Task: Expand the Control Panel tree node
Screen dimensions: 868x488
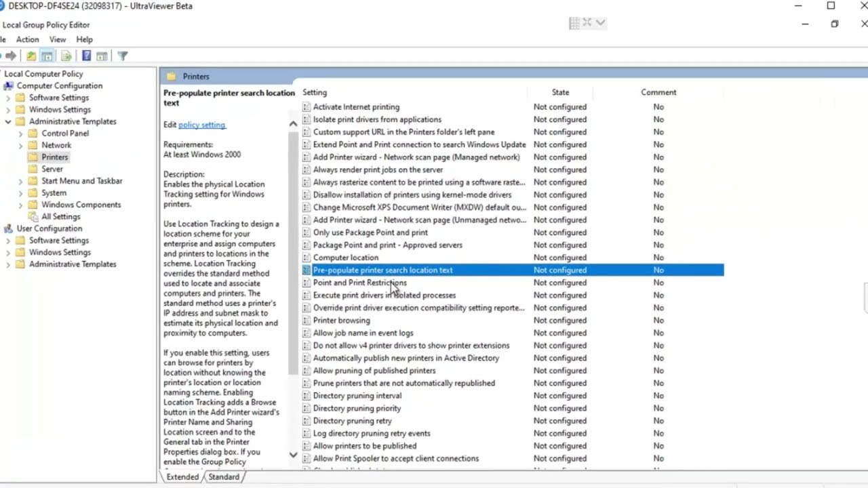Action: (x=20, y=134)
